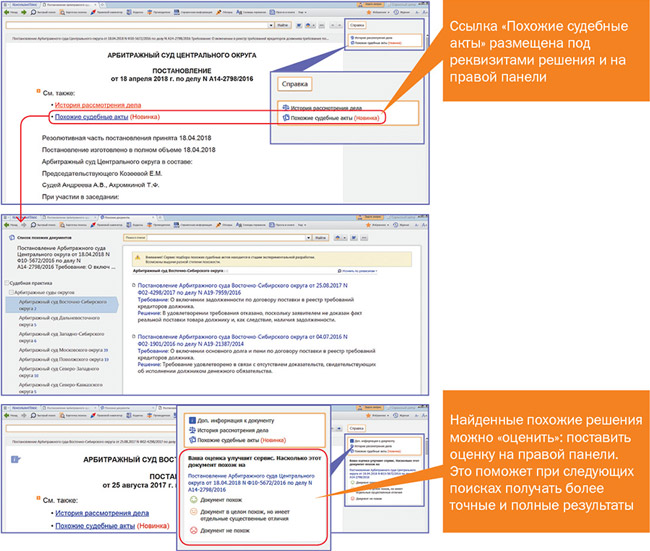This screenshot has width=650, height=551.
Task: Choose 'Арбитражный суд Поволжского округа' in the list
Action: [x=64, y=359]
